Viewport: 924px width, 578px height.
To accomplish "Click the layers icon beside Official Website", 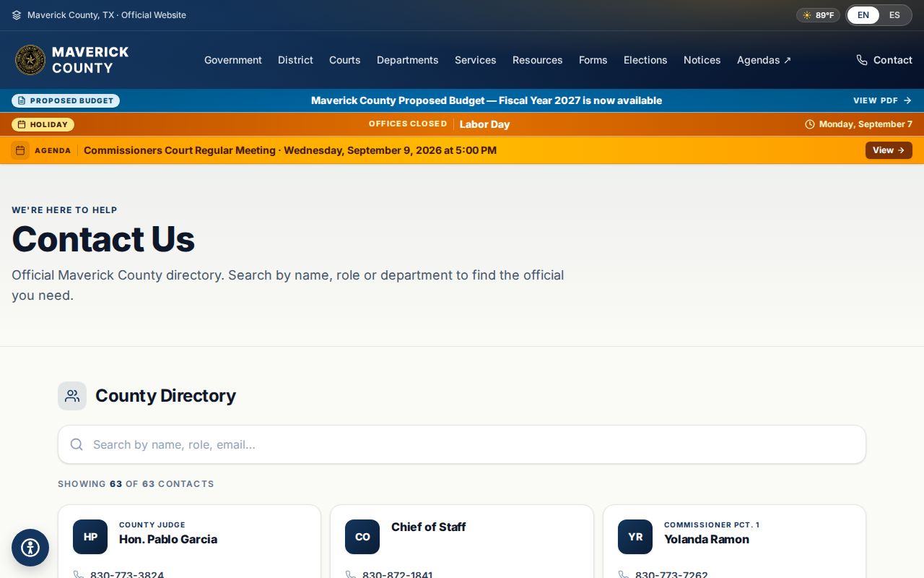I will (17, 15).
